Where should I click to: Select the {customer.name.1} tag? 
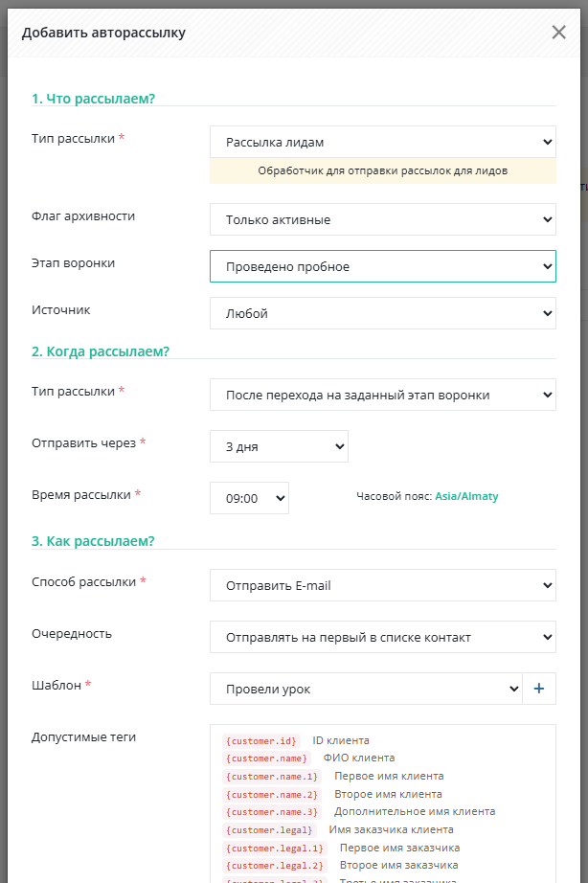(x=273, y=777)
